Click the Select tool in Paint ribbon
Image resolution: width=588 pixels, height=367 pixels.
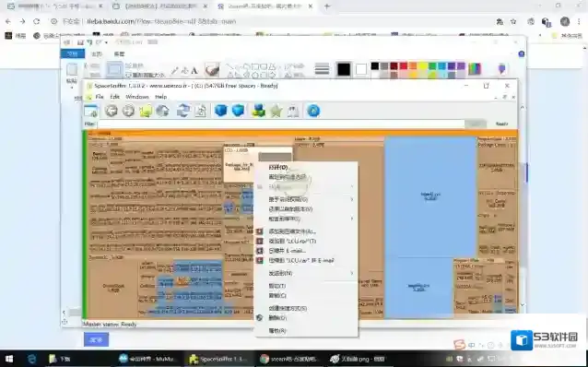coord(114,70)
